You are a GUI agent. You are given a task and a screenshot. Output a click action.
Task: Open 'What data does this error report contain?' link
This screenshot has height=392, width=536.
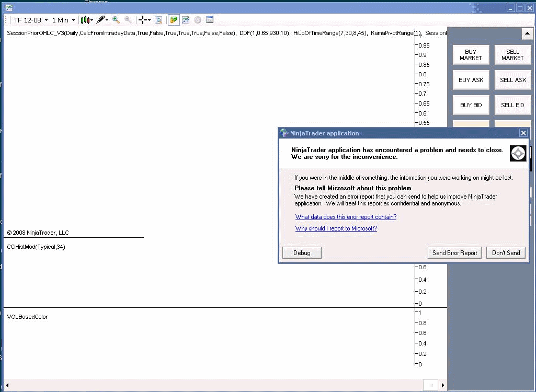click(x=346, y=217)
